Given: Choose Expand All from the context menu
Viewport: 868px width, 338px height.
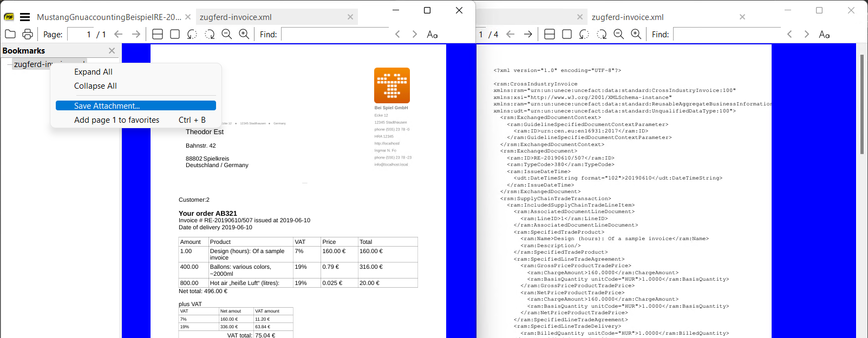Looking at the screenshot, I should click(x=136, y=72).
